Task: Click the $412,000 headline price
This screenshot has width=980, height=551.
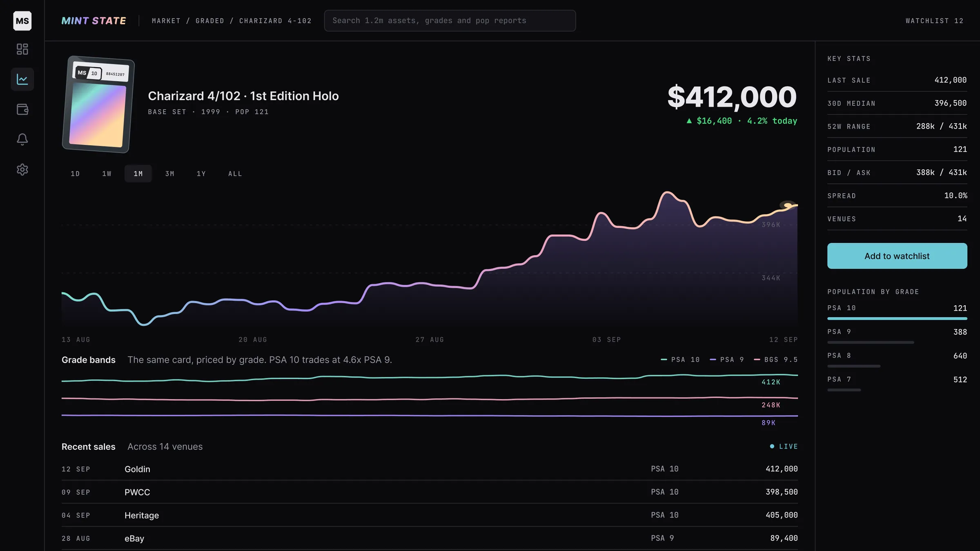Action: 732,97
